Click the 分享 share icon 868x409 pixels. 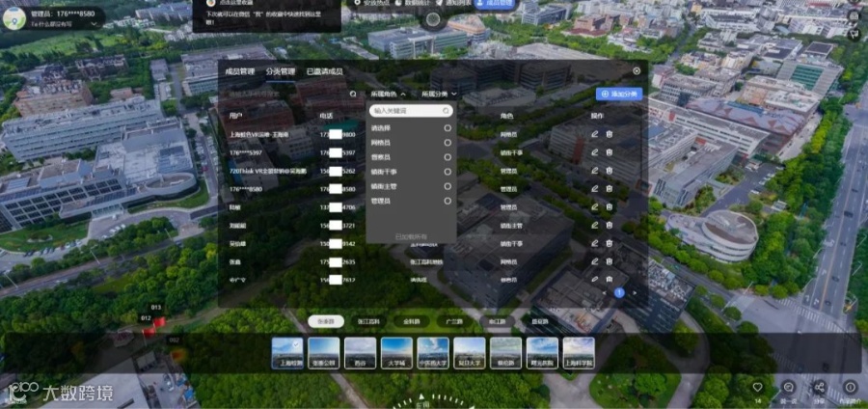click(x=819, y=387)
